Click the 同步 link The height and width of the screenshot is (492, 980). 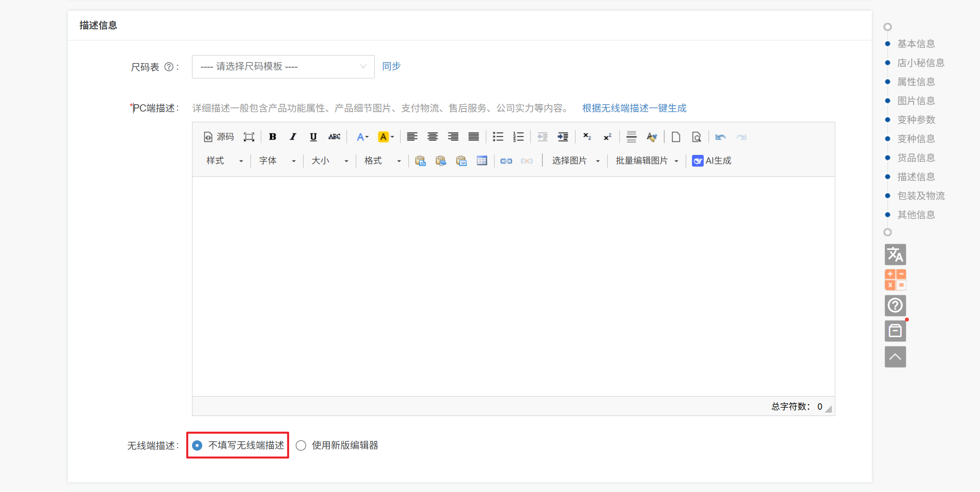point(391,66)
